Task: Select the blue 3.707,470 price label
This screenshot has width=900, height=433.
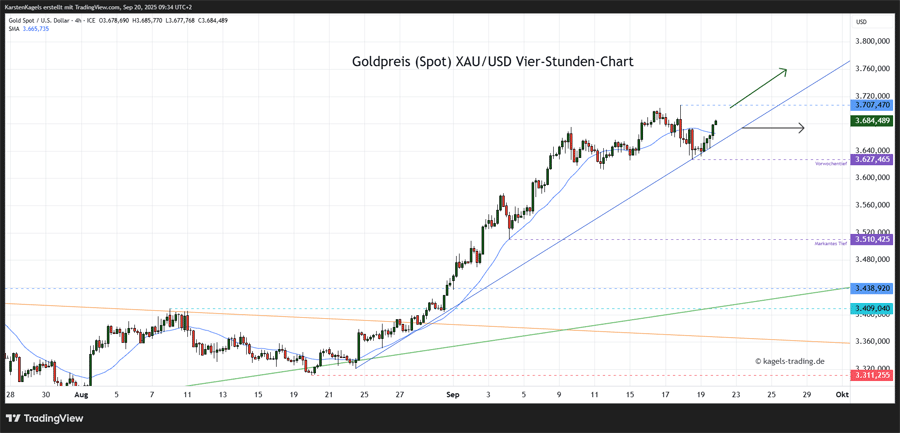Action: click(x=871, y=105)
